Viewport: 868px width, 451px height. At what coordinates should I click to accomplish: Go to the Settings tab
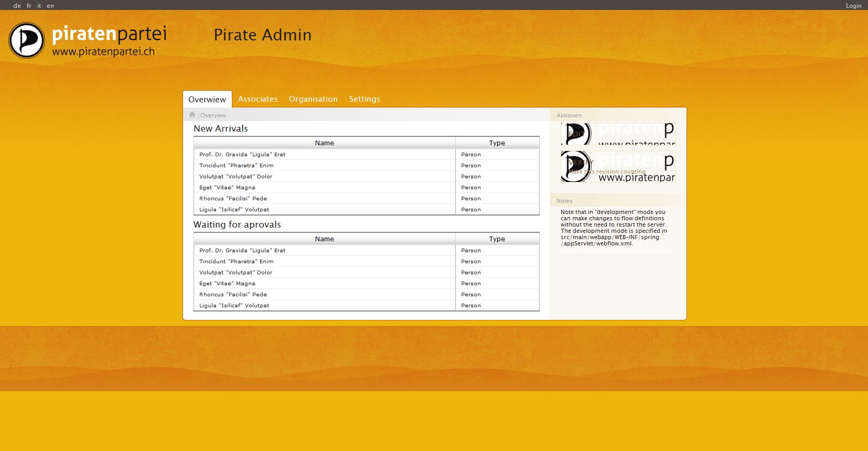tap(365, 99)
